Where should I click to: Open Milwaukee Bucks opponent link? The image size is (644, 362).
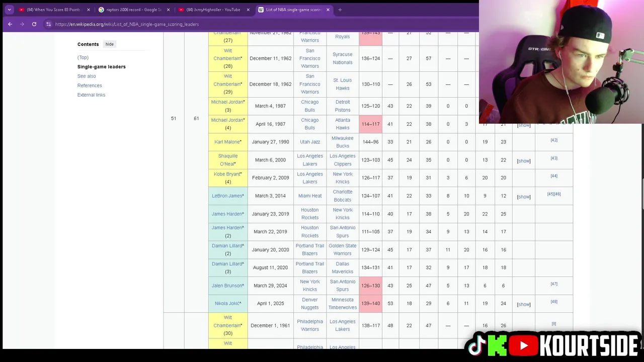point(343,142)
